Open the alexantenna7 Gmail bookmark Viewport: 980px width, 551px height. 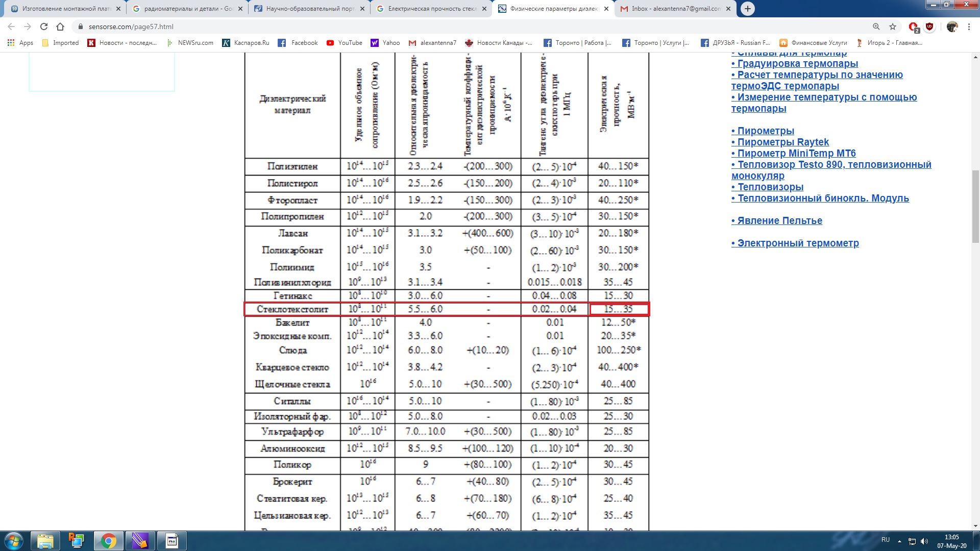(x=432, y=43)
